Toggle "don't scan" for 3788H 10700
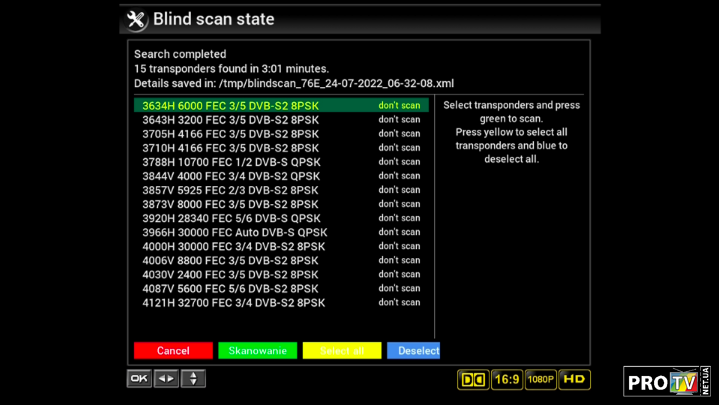Image resolution: width=721 pixels, height=407 pixels. point(399,161)
